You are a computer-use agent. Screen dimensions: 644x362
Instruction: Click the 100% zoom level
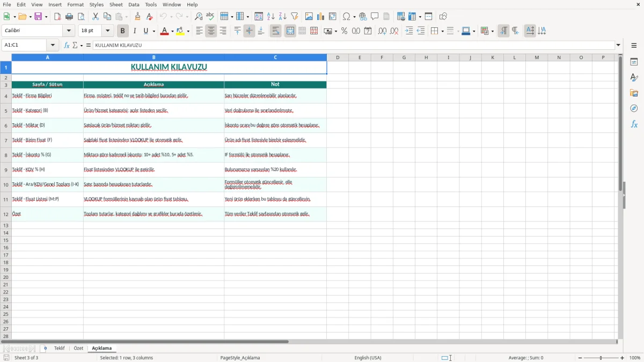(635, 358)
